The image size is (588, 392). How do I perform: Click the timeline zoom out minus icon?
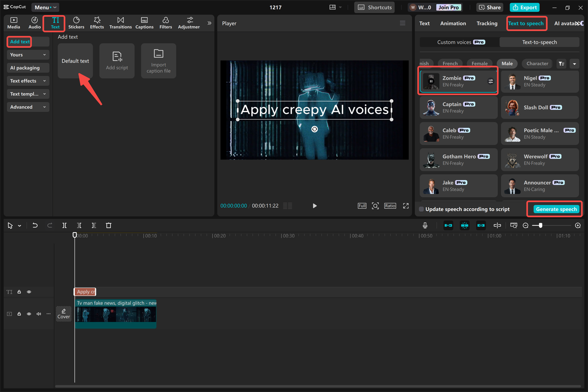526,226
